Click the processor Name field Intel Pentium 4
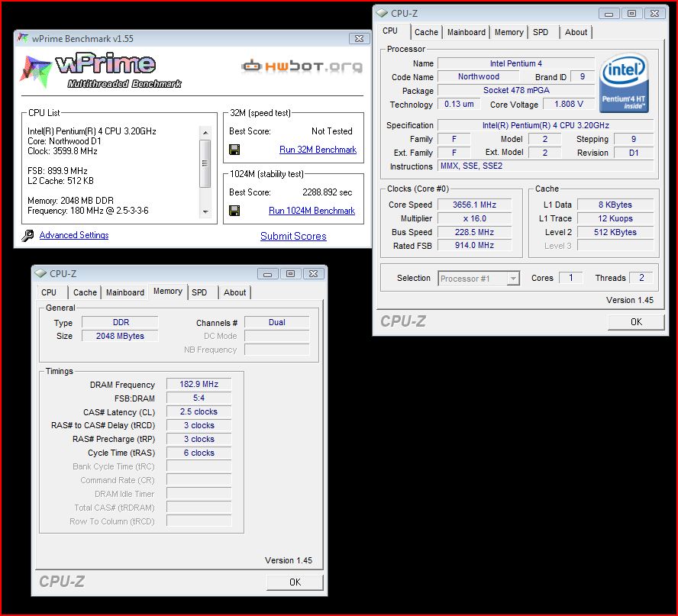678x616 pixels. point(516,63)
